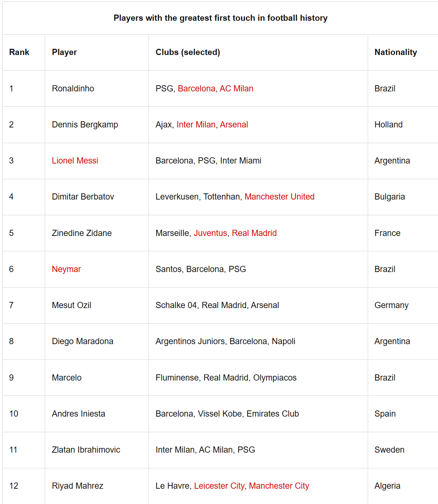Click the AC Milan link for Ronaldinho
This screenshot has height=504, width=438.
coord(236,88)
